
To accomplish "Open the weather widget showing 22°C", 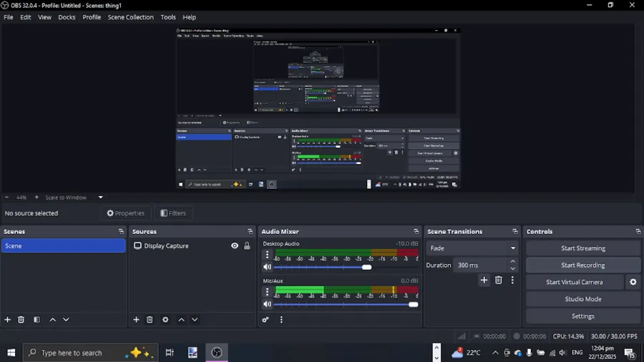I will 466,353.
